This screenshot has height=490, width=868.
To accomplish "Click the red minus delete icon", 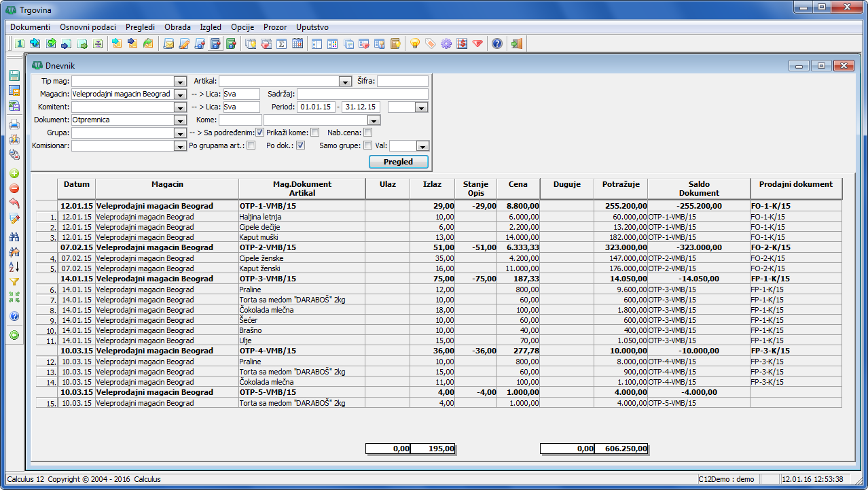I will [14, 188].
